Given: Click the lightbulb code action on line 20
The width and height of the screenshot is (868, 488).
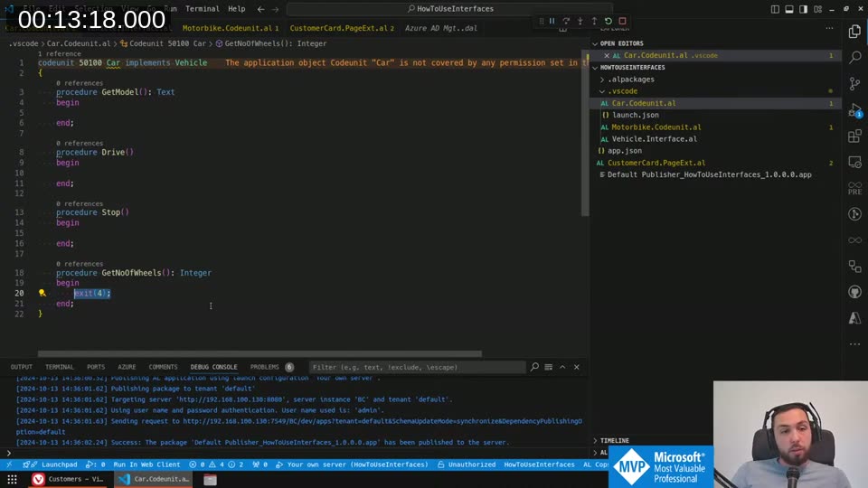Looking at the screenshot, I should point(42,293).
